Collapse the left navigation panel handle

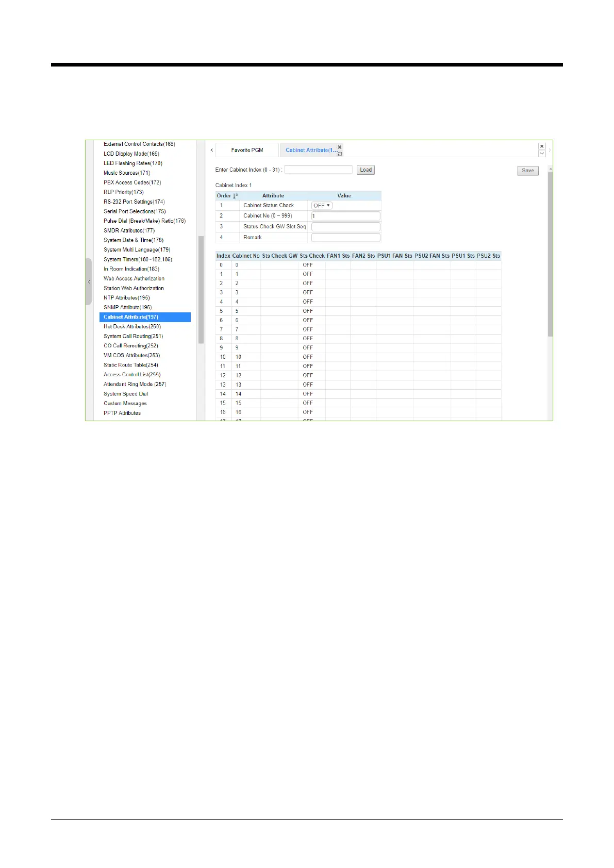point(89,281)
